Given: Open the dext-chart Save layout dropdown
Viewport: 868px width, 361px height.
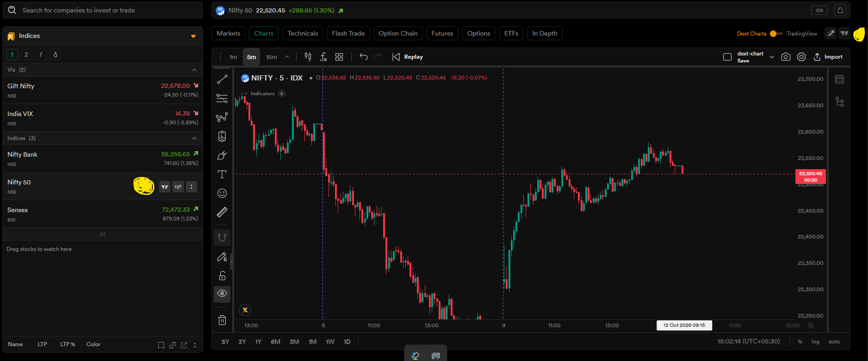Looking at the screenshot, I should [772, 57].
